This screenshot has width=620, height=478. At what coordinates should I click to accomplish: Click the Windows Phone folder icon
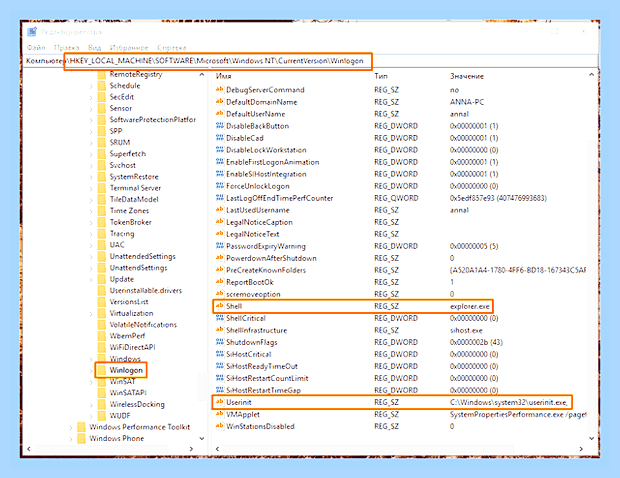(x=81, y=438)
